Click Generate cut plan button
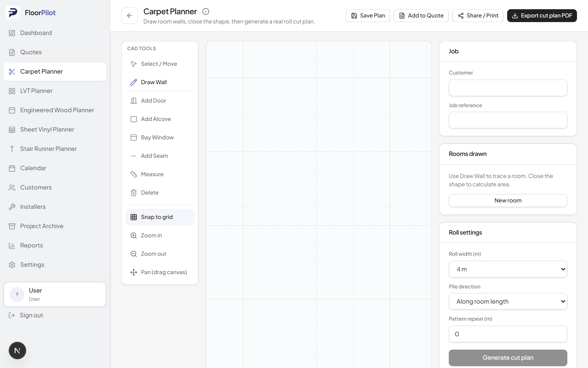Viewport: 588px width, 368px height. [508, 358]
